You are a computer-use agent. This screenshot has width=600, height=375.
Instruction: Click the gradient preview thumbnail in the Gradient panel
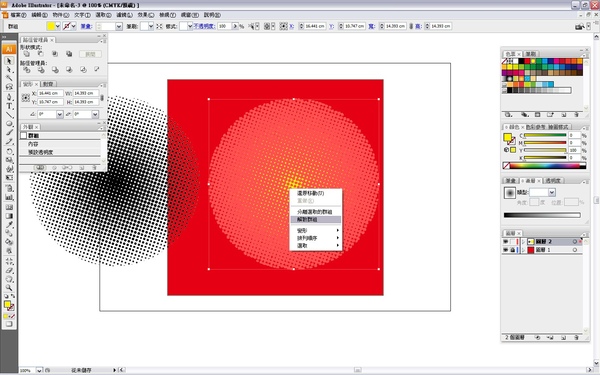point(510,193)
